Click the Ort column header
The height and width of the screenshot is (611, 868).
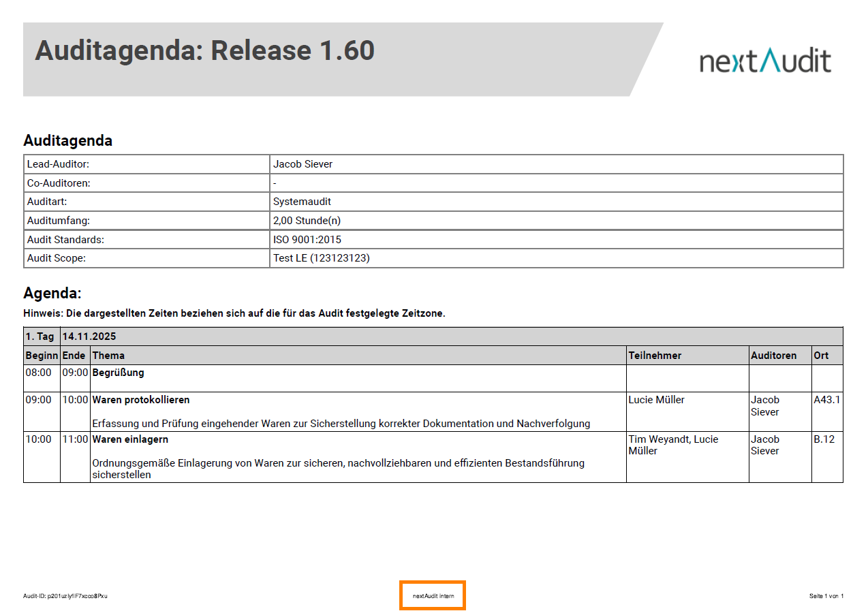(x=821, y=356)
